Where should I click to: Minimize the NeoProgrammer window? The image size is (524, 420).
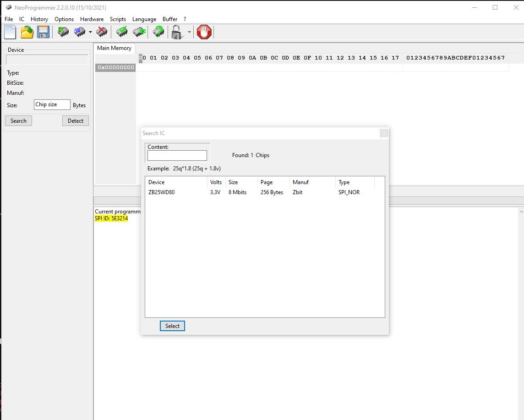point(475,7)
